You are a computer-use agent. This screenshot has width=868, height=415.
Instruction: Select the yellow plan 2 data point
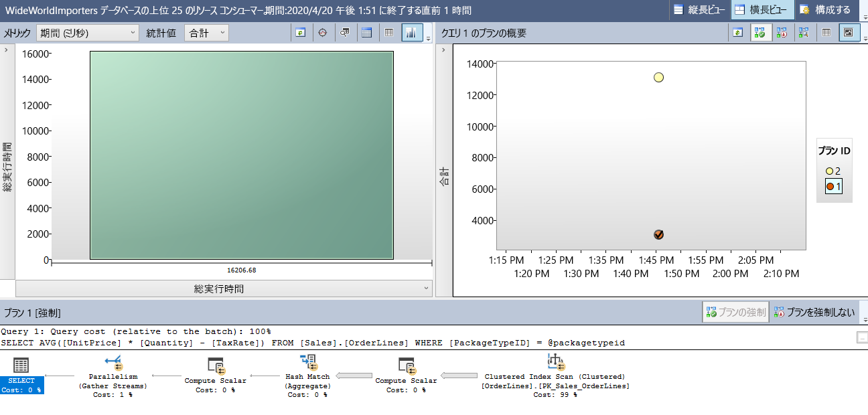[658, 78]
